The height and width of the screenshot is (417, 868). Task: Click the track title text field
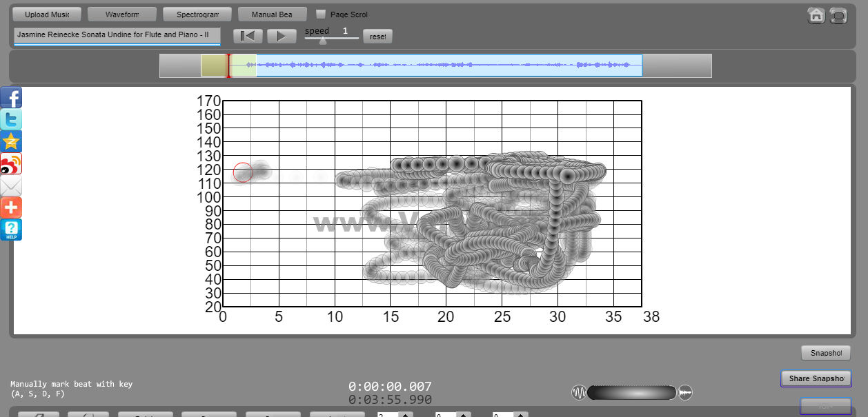tap(117, 34)
